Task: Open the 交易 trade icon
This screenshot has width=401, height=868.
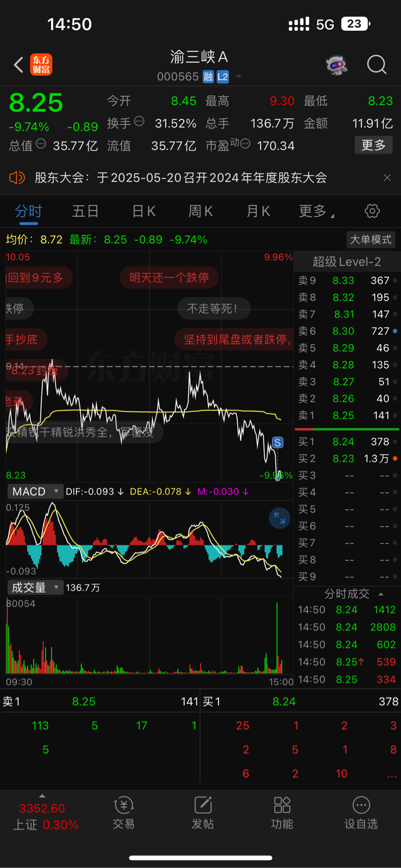Action: coord(124,813)
